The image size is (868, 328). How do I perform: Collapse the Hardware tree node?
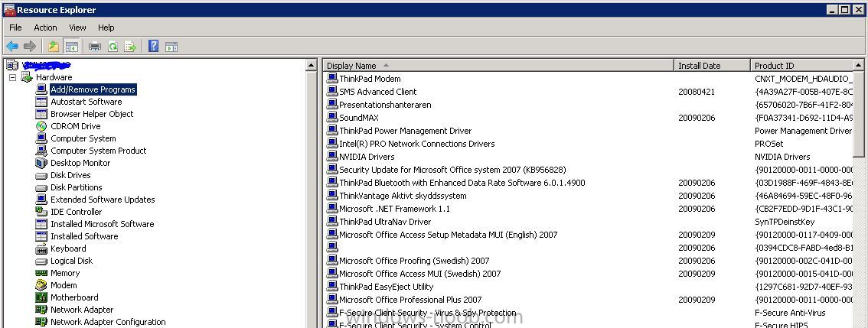(x=12, y=77)
